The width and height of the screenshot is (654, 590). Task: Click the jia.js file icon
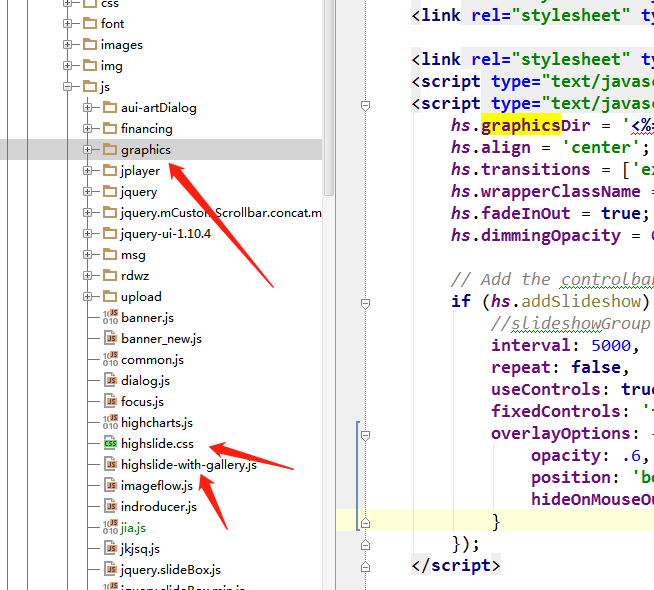(x=111, y=527)
